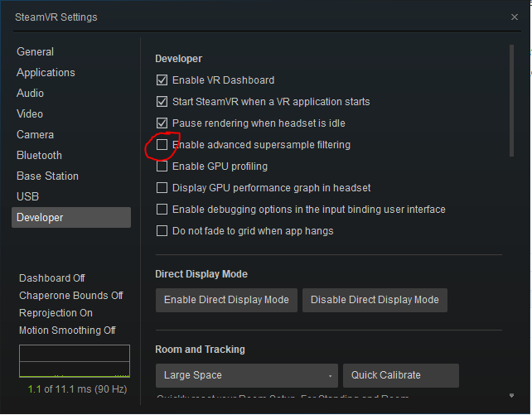Click the Chaperone Bounds Off status text
Screen dimensions: 532x415
click(71, 296)
